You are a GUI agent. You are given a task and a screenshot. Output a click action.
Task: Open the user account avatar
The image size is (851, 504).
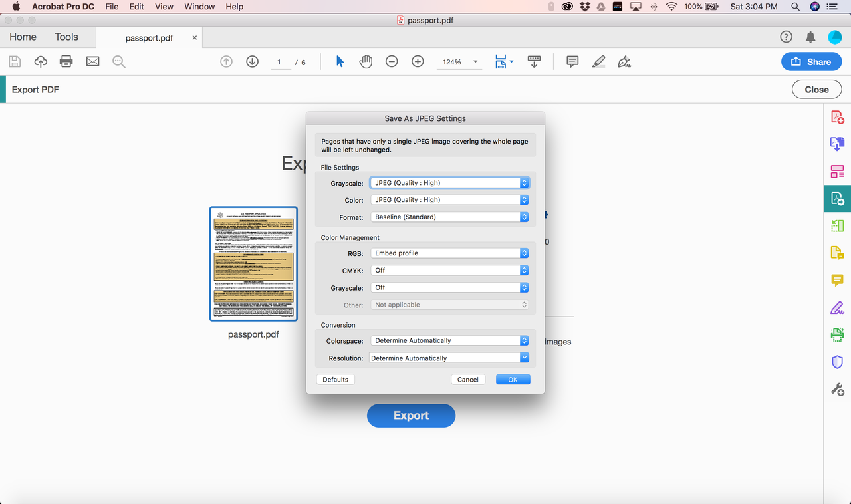click(834, 37)
